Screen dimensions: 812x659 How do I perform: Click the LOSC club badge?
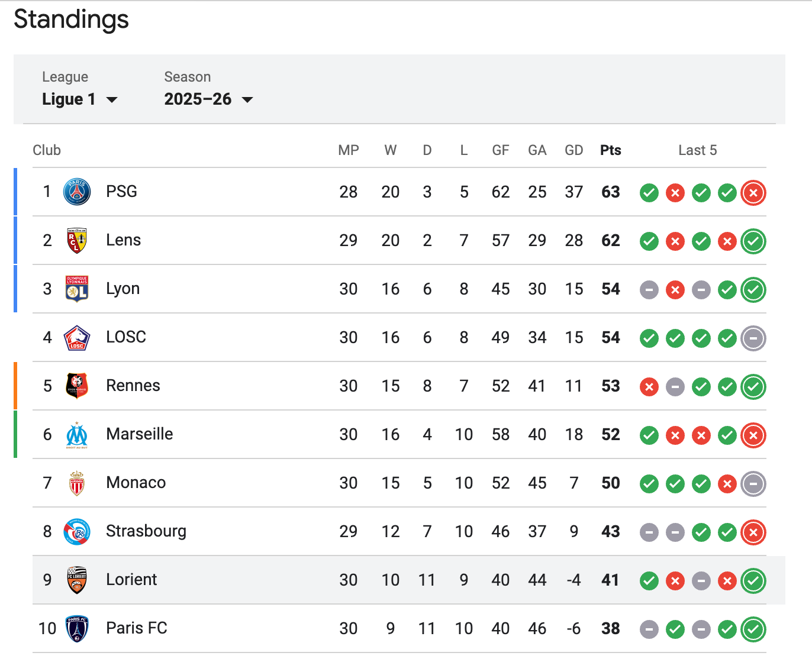77,337
